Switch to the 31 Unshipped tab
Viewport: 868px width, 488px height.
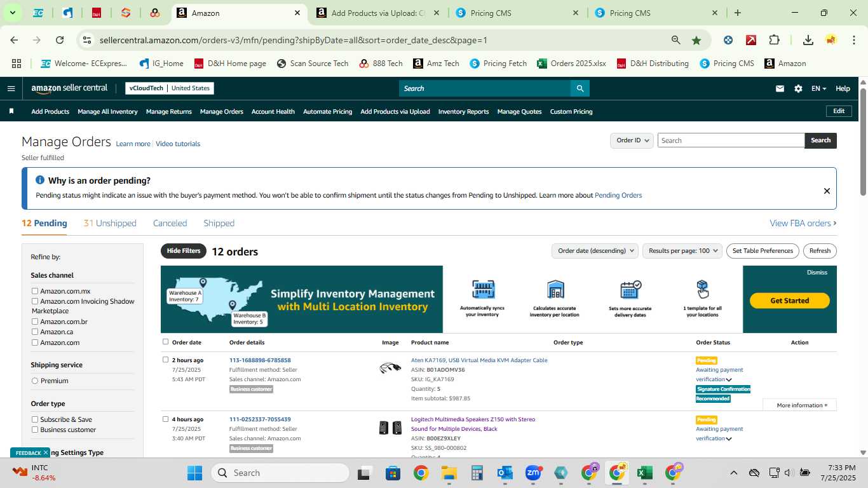pos(110,223)
